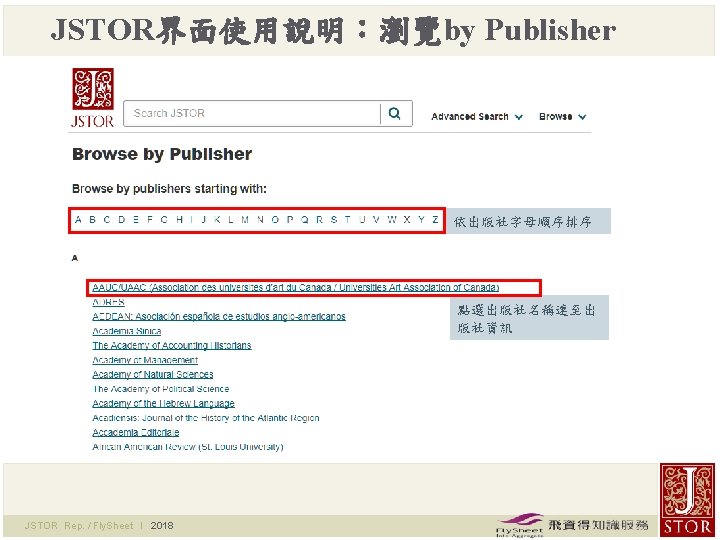Click the magnifier search button

click(x=394, y=113)
